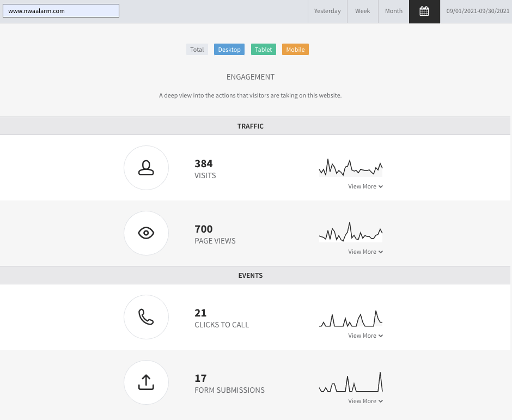
Task: Toggle the green Tablet filter
Action: (x=264, y=50)
